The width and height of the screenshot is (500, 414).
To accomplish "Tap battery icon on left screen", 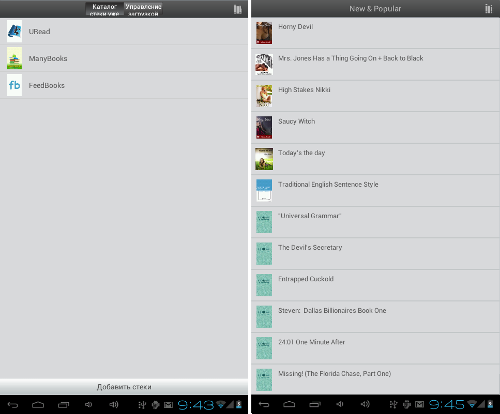I will pyautogui.click(x=239, y=404).
